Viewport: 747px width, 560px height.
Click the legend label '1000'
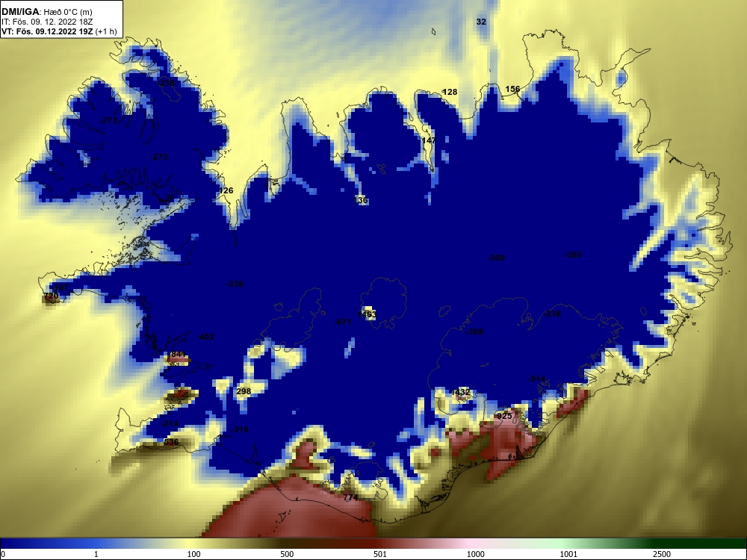point(476,554)
